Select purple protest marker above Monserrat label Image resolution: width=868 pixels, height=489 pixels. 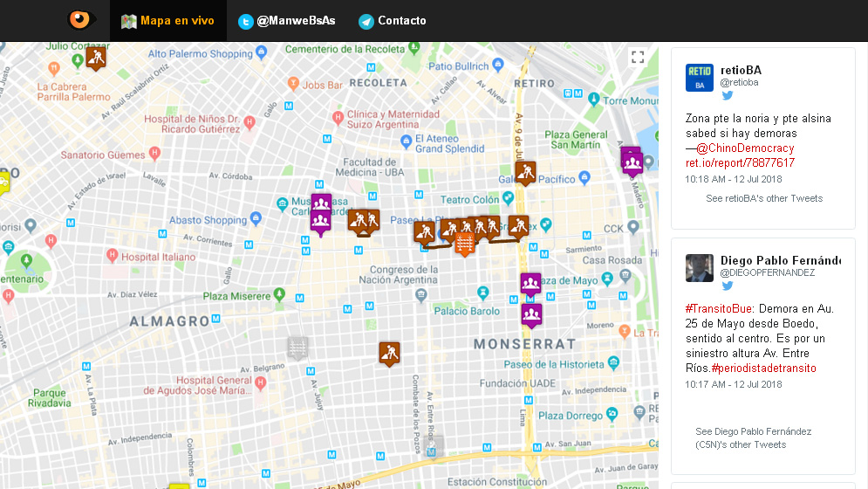click(x=531, y=315)
